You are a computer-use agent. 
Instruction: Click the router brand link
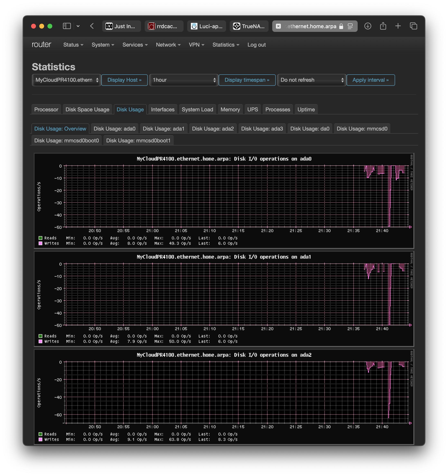(41, 44)
